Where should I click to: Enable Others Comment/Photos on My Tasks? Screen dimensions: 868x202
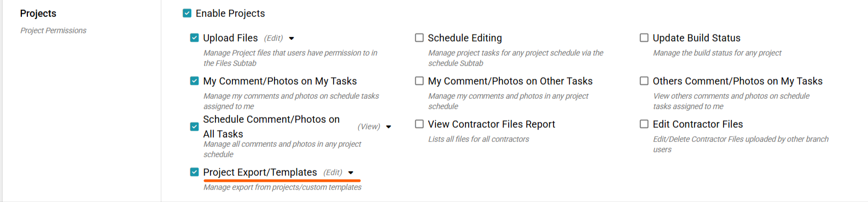(644, 81)
